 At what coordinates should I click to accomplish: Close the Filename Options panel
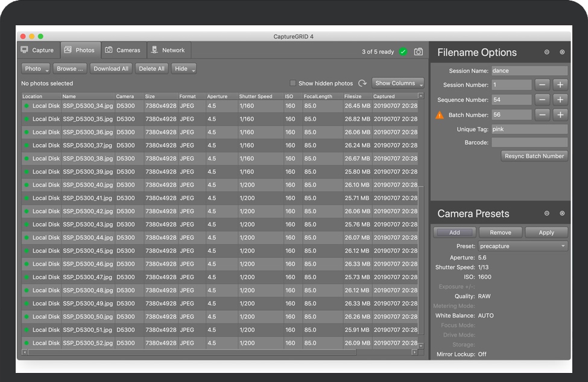point(562,52)
